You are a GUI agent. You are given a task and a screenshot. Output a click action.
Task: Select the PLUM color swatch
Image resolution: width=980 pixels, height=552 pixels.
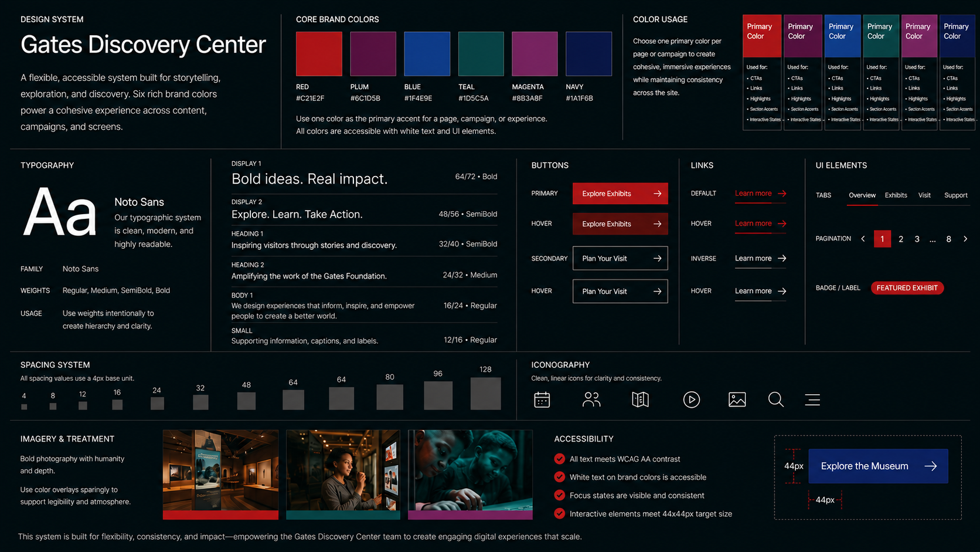373,54
